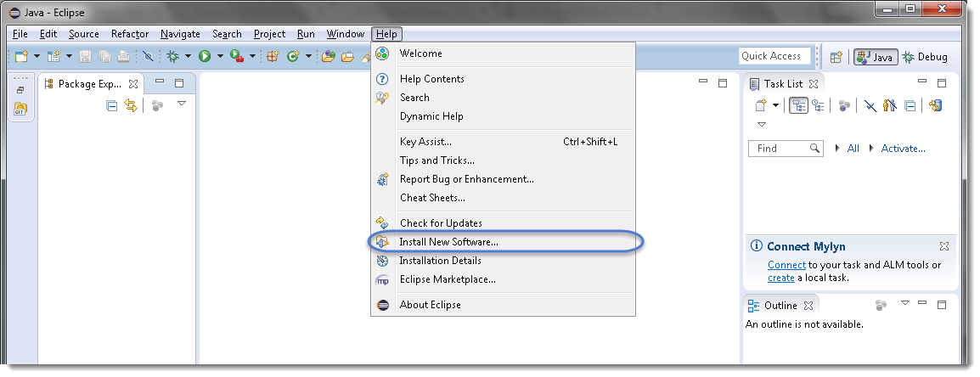Viewport: 980px width, 377px height.
Task: Switch to the Java perspective
Action: pos(876,57)
